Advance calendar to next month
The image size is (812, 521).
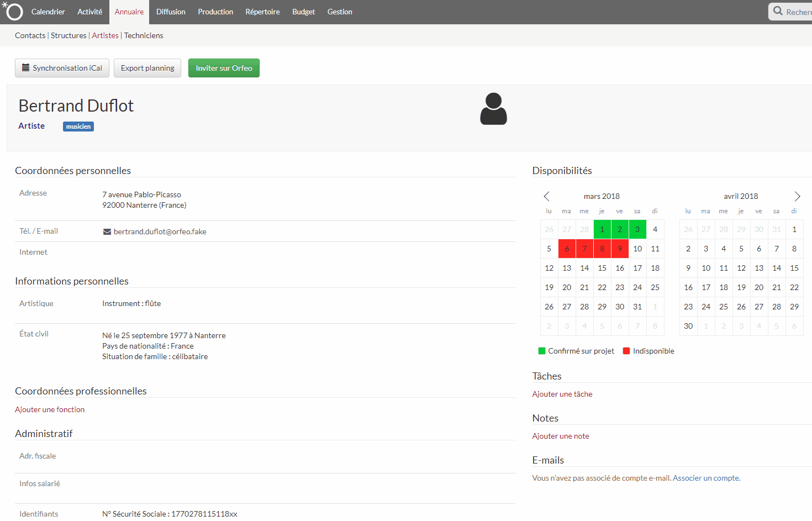click(x=797, y=196)
